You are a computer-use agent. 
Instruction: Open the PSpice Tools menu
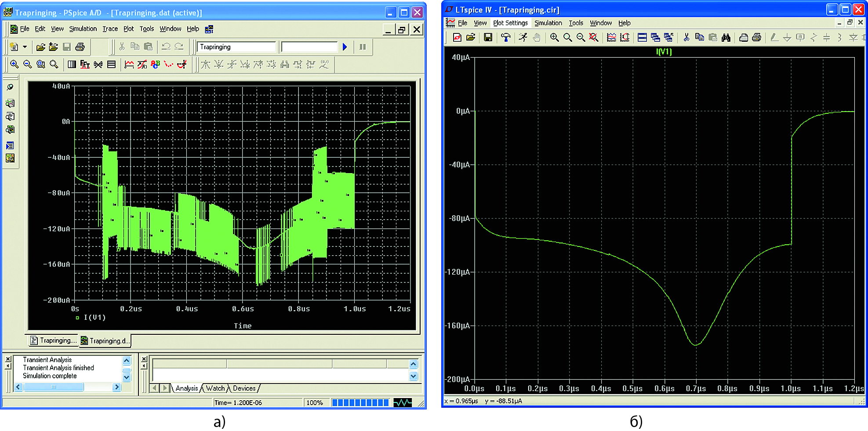[147, 29]
